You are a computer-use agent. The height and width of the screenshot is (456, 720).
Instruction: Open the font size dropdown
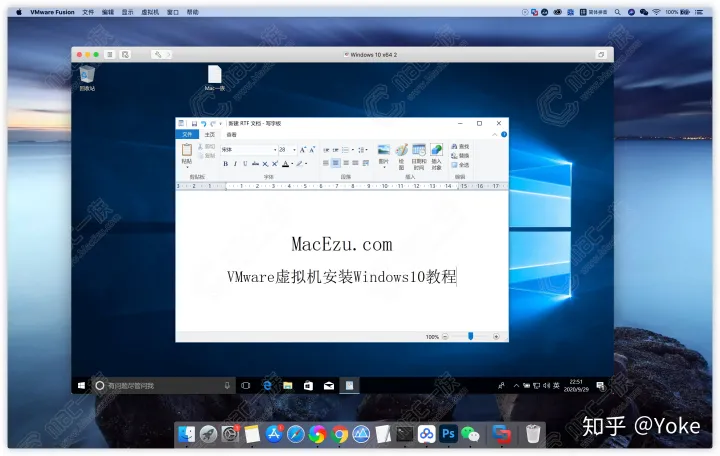coord(294,150)
